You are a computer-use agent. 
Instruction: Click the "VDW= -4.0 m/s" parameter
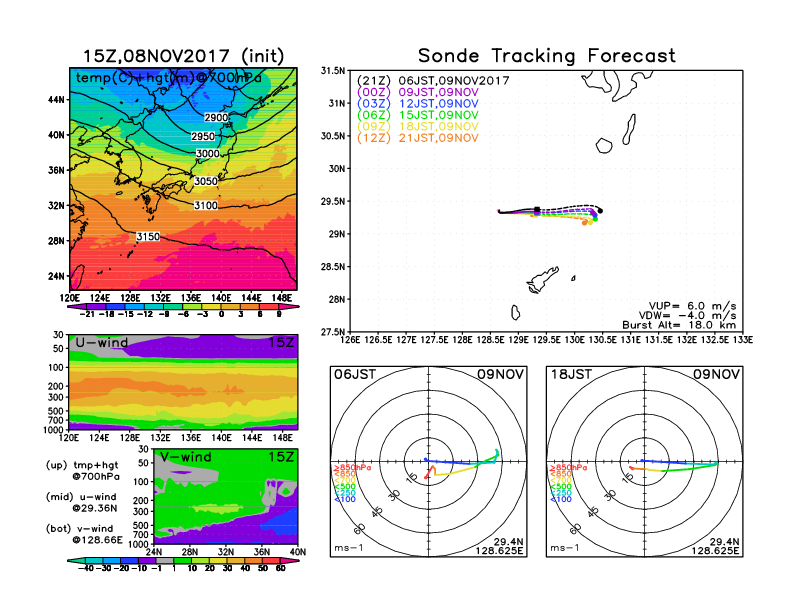pyautogui.click(x=687, y=316)
